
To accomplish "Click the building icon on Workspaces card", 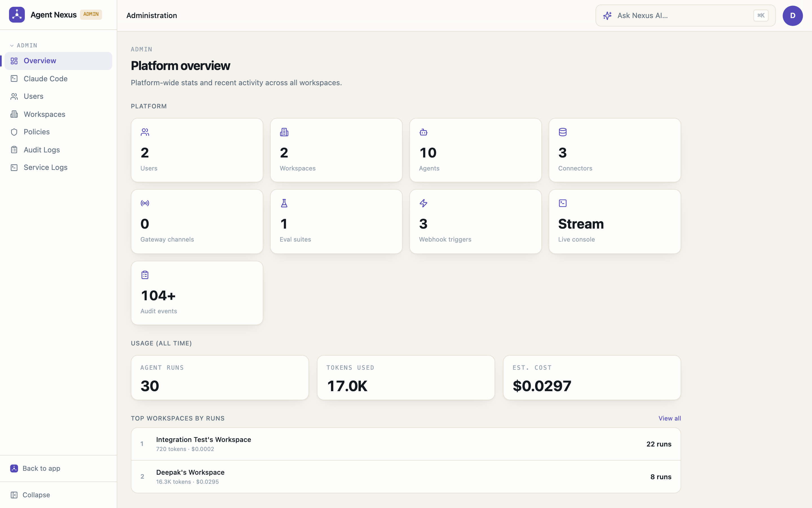I will (x=284, y=132).
